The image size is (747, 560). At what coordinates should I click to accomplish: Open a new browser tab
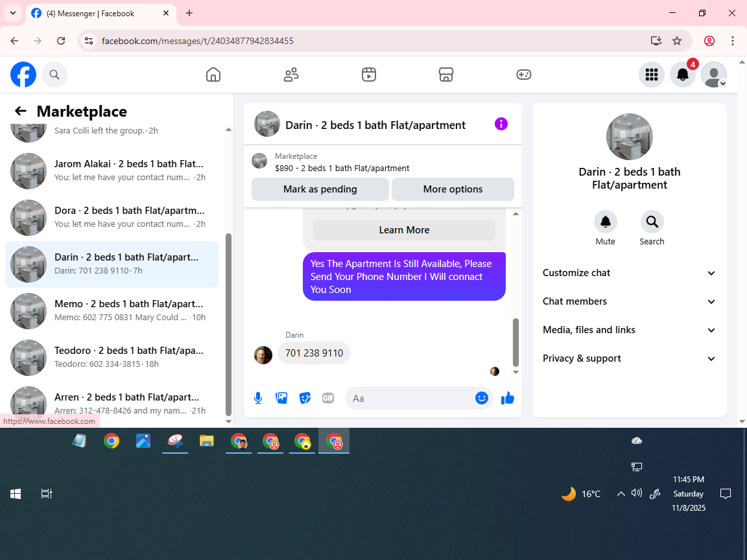(189, 14)
